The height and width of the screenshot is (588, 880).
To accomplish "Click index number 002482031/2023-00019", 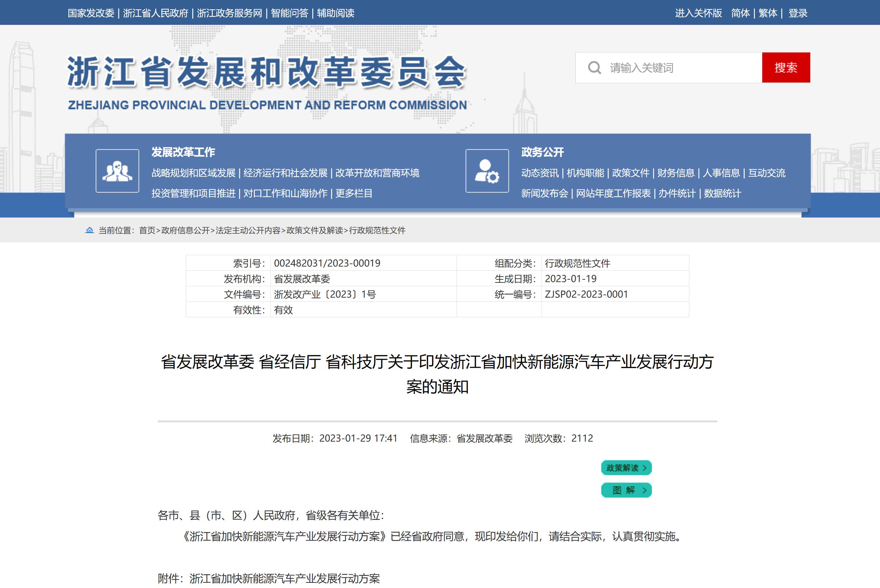I will click(x=327, y=263).
